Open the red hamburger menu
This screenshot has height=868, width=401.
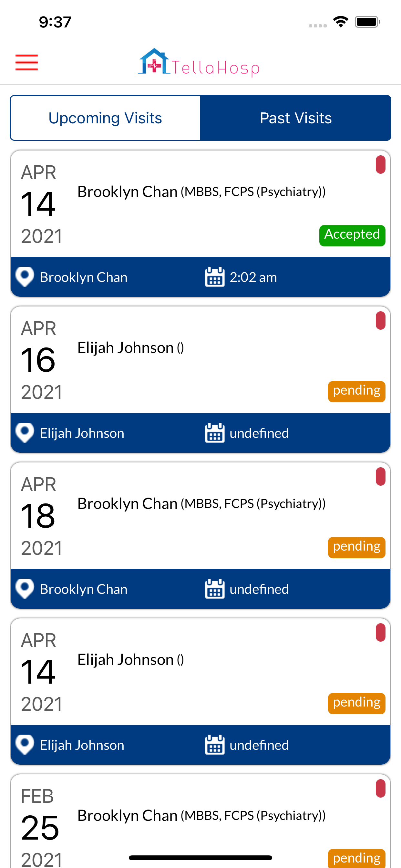tap(26, 62)
